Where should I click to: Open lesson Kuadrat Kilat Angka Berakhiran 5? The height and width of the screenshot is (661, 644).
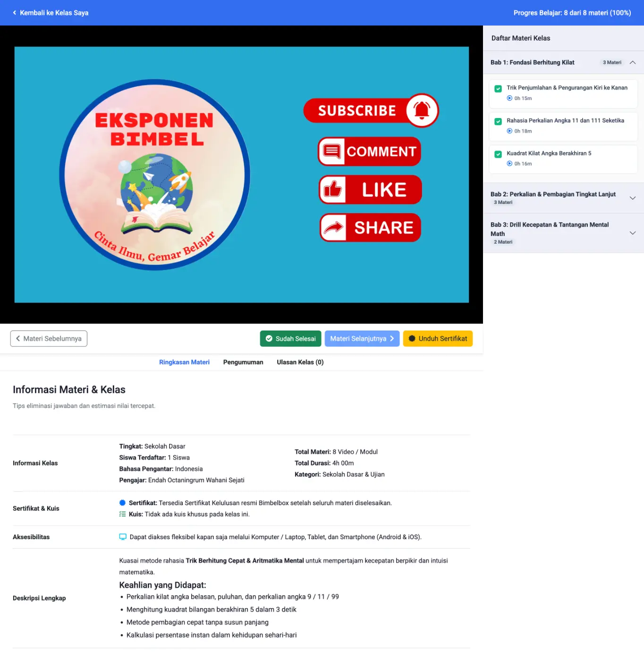[564, 159]
